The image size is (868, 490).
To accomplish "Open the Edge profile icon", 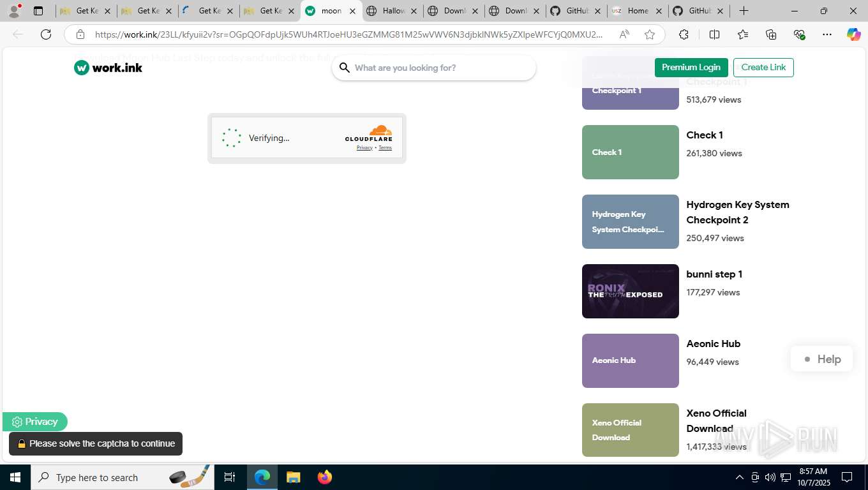I will pos(14,11).
